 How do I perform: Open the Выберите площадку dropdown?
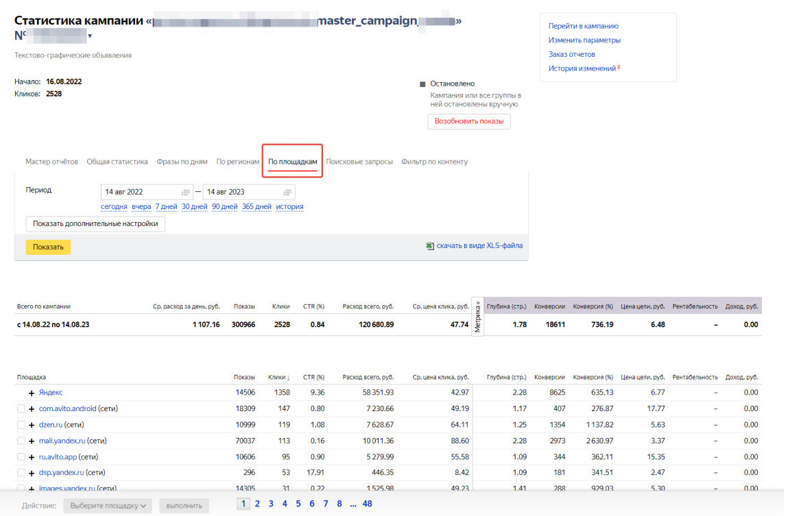click(108, 506)
